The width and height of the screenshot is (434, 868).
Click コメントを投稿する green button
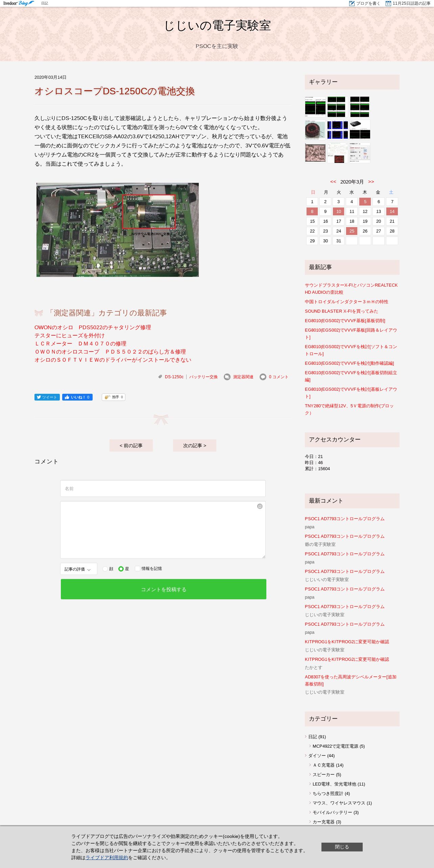(x=164, y=589)
